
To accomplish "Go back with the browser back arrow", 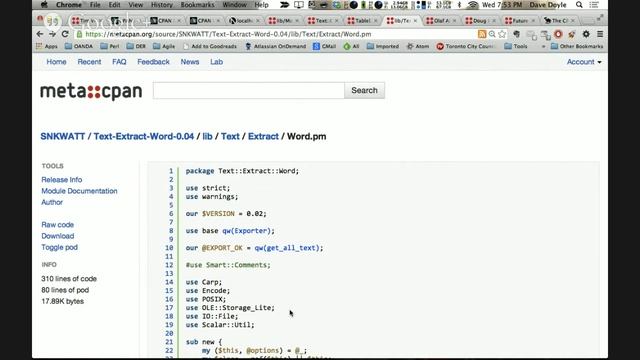I will coord(40,34).
